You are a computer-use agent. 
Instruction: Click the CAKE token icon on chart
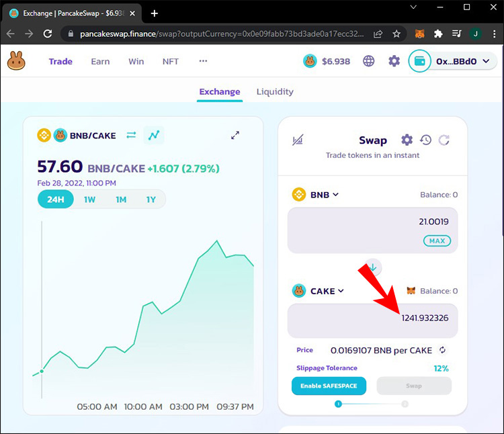(60, 135)
